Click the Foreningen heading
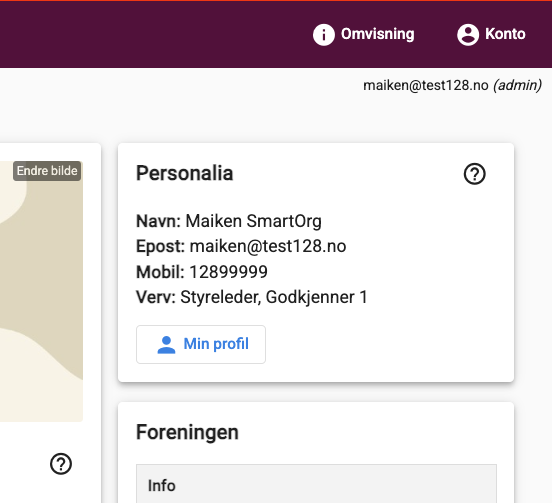Image resolution: width=552 pixels, height=503 pixels. click(187, 433)
